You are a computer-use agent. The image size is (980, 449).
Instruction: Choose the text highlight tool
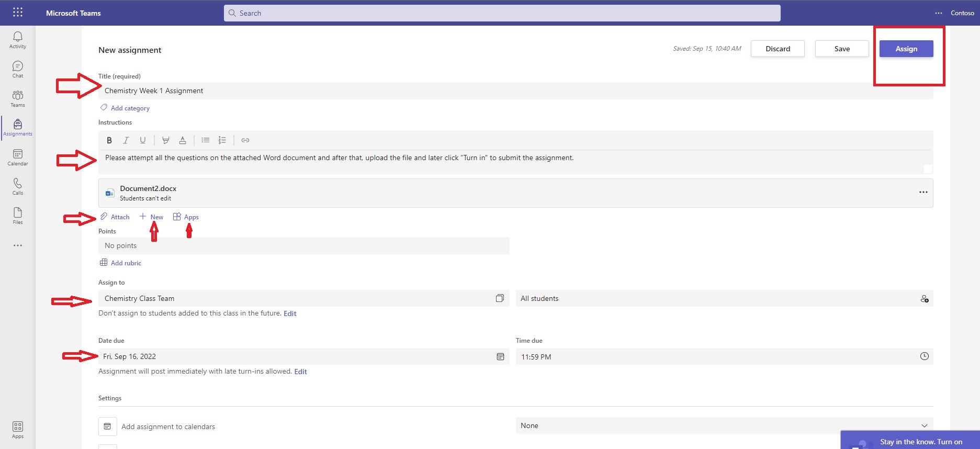pyautogui.click(x=166, y=140)
